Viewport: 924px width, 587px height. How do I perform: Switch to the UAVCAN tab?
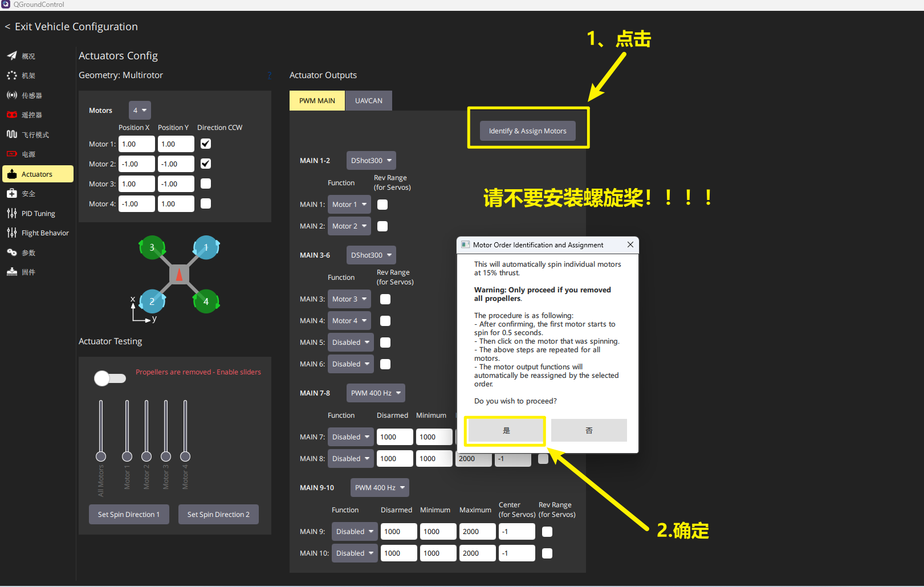coord(369,101)
